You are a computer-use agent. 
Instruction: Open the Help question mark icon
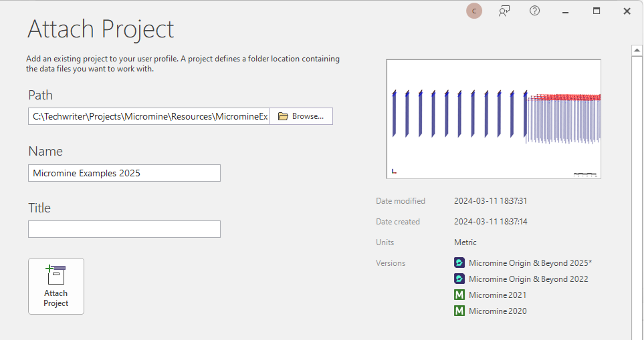pos(534,11)
